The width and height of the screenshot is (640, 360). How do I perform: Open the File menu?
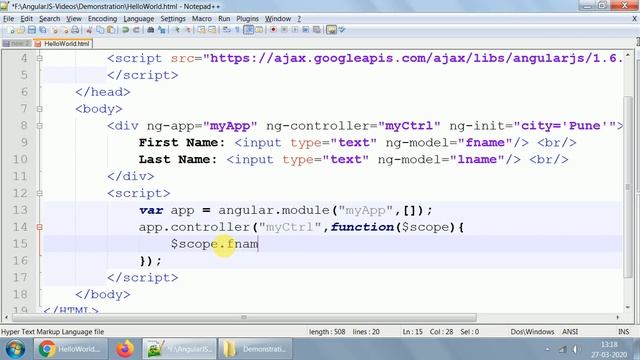[8, 19]
